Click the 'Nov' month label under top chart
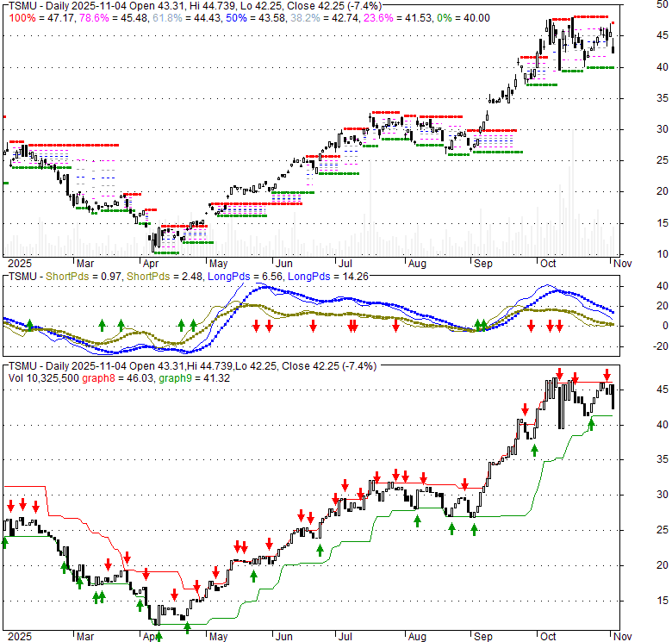This screenshot has height=642, width=672. tap(622, 264)
